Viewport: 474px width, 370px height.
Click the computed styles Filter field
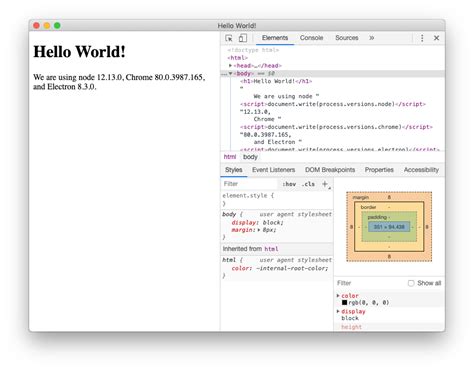(370, 283)
